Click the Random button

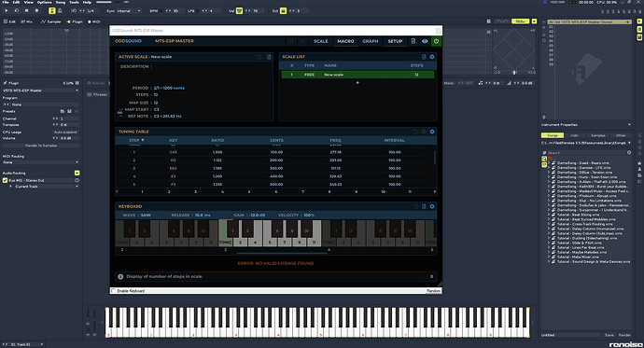click(x=433, y=291)
